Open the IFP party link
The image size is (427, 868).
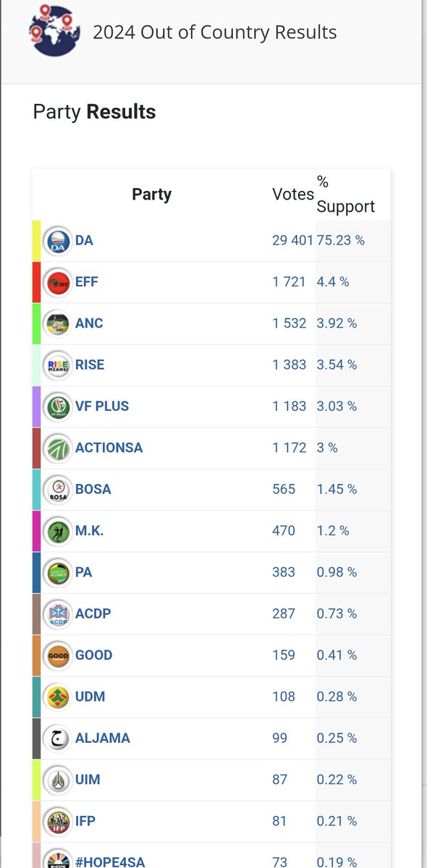click(x=85, y=821)
